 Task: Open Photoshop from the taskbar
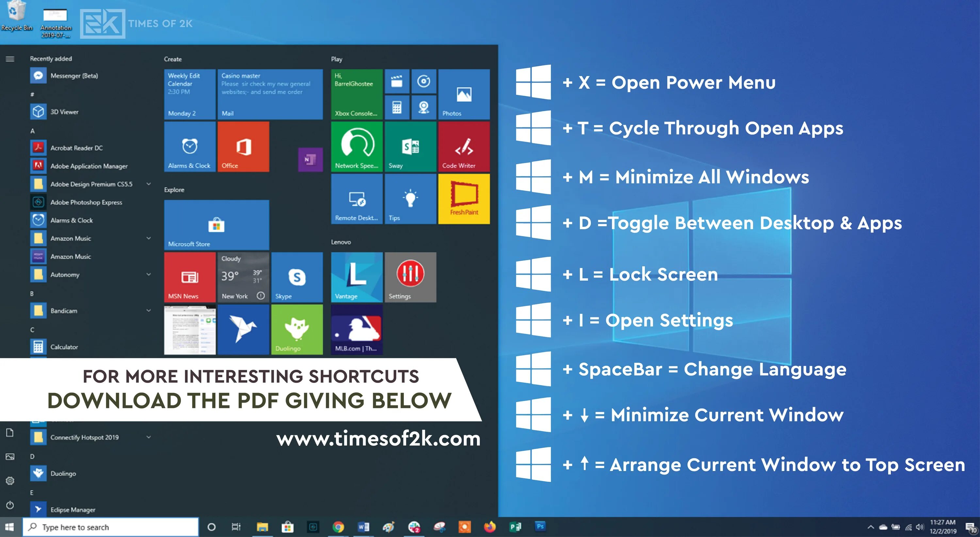tap(540, 526)
